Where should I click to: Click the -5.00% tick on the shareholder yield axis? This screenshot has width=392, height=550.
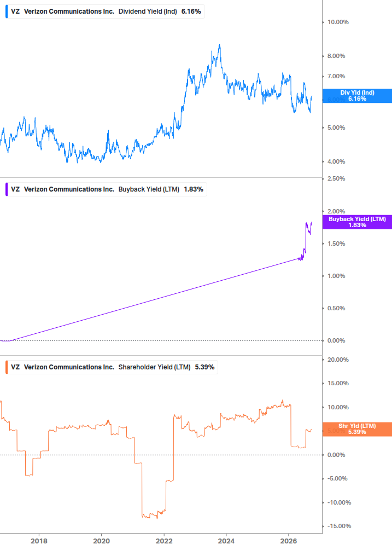[337, 479]
